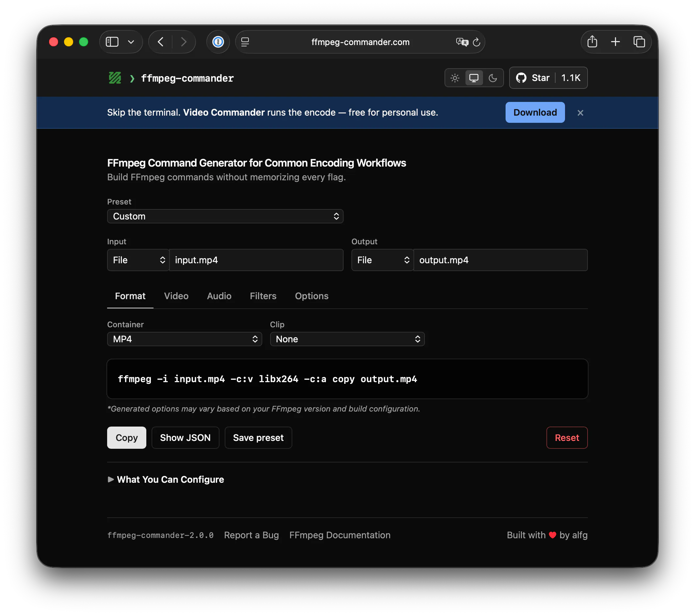Click the ffmpeg-commander-2.0.0 version text
Viewport: 695px width, 616px height.
(160, 535)
